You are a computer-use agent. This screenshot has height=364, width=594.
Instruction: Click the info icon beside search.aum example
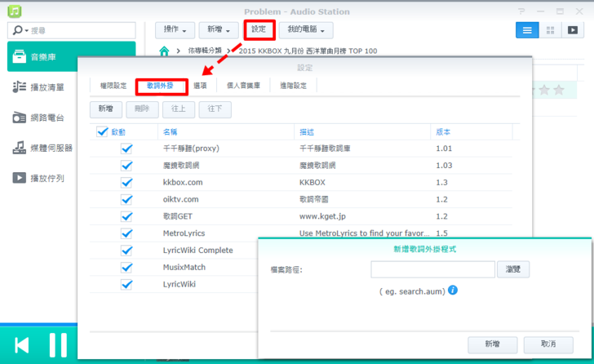point(453,291)
